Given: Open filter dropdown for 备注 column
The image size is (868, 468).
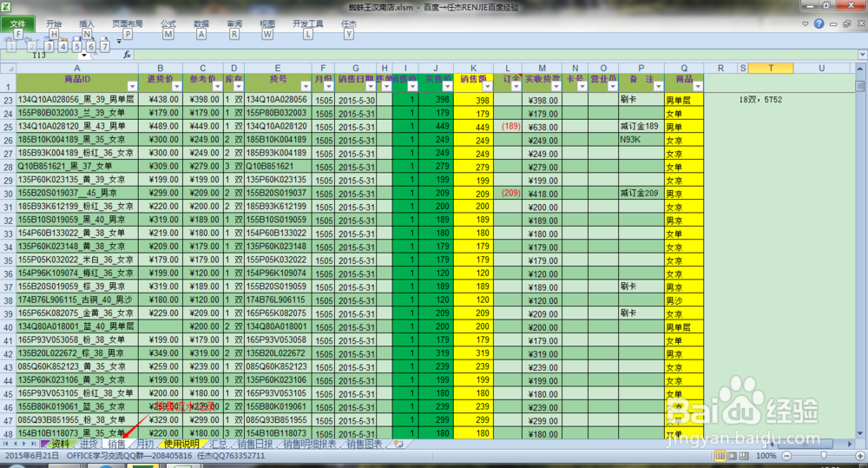Looking at the screenshot, I should 658,87.
